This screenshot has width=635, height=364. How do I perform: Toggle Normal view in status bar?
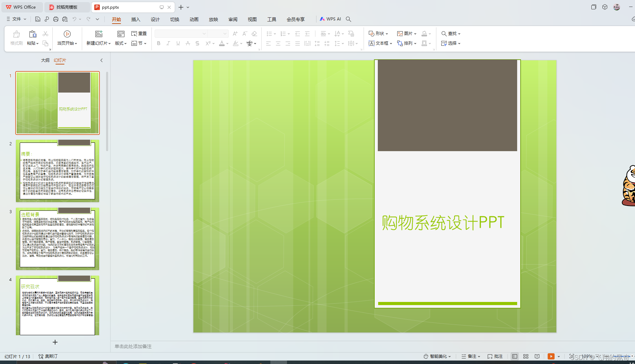point(515,356)
